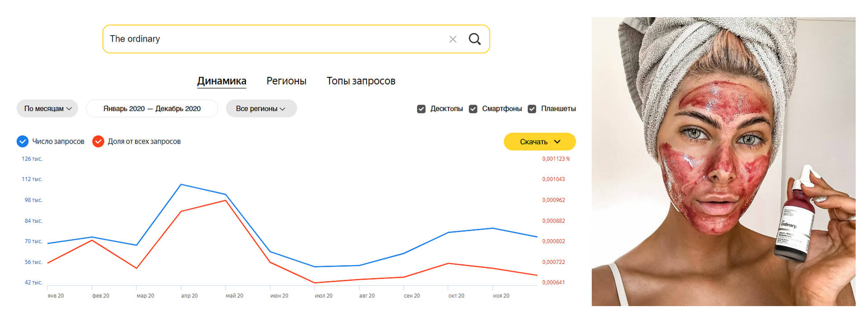
Task: Click the июл 20 month label
Action: pyautogui.click(x=324, y=296)
